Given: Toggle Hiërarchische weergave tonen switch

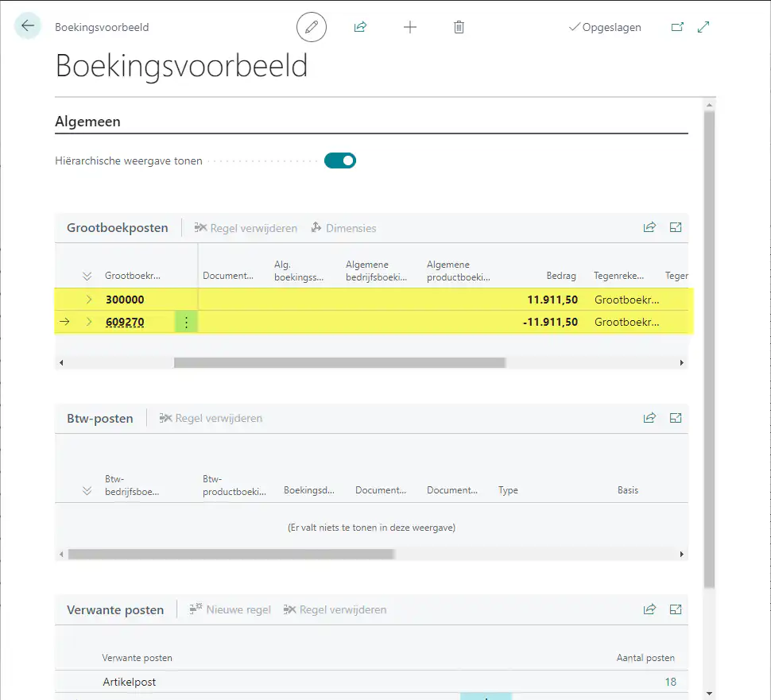Looking at the screenshot, I should (x=340, y=160).
